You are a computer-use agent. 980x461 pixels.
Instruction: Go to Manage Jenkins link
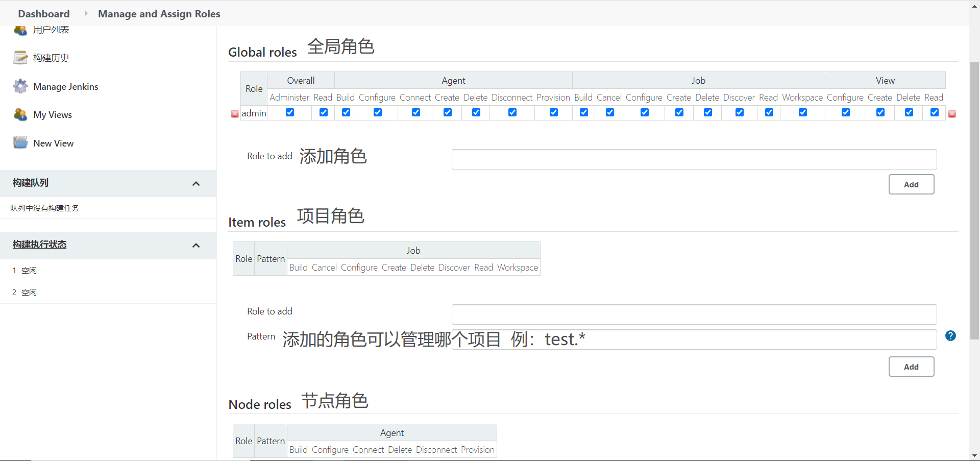66,86
